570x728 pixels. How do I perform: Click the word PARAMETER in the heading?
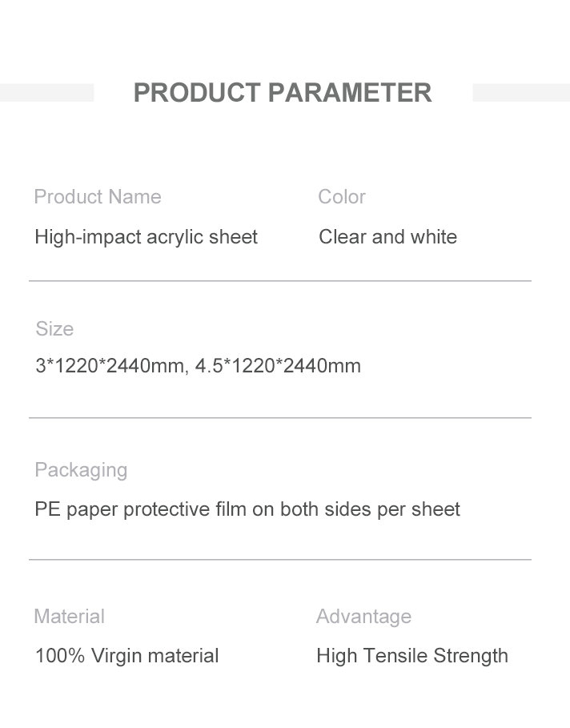(x=350, y=93)
